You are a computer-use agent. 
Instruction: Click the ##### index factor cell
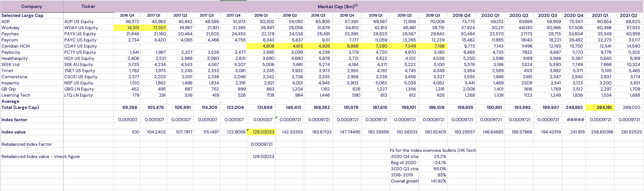pos(574,120)
